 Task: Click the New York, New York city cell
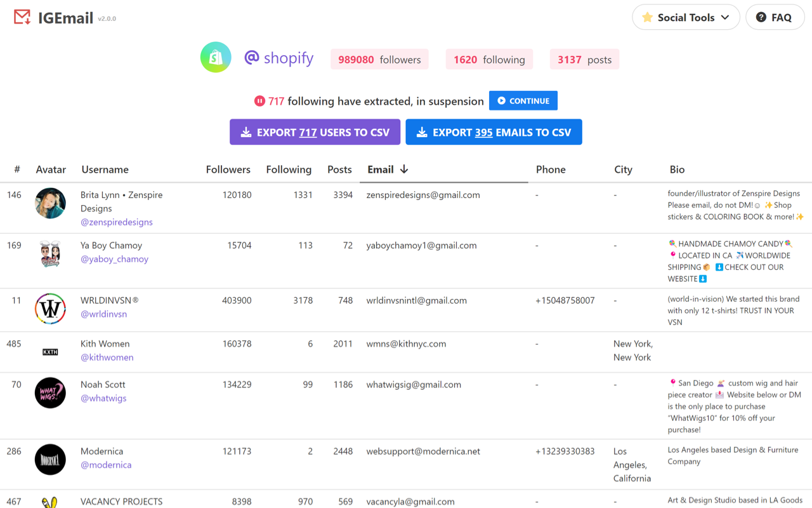point(633,351)
